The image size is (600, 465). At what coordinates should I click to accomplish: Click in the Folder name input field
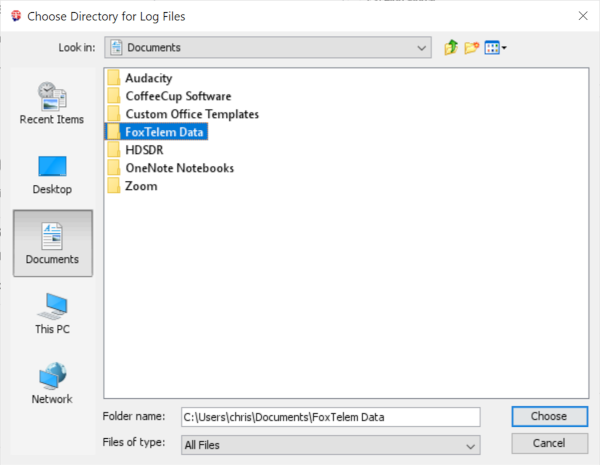coord(331,417)
